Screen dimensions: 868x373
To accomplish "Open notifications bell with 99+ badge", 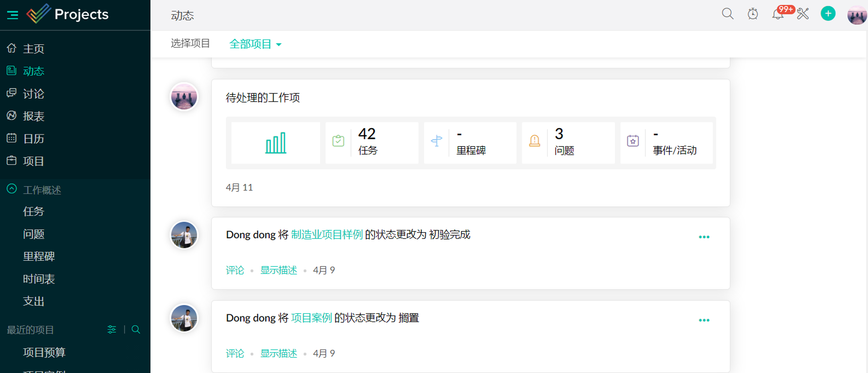I will [x=778, y=15].
